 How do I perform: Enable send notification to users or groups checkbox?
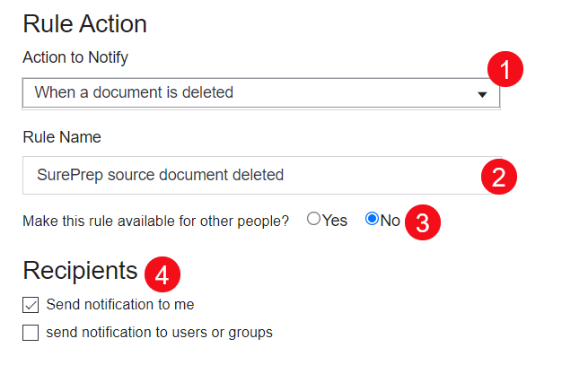[31, 333]
